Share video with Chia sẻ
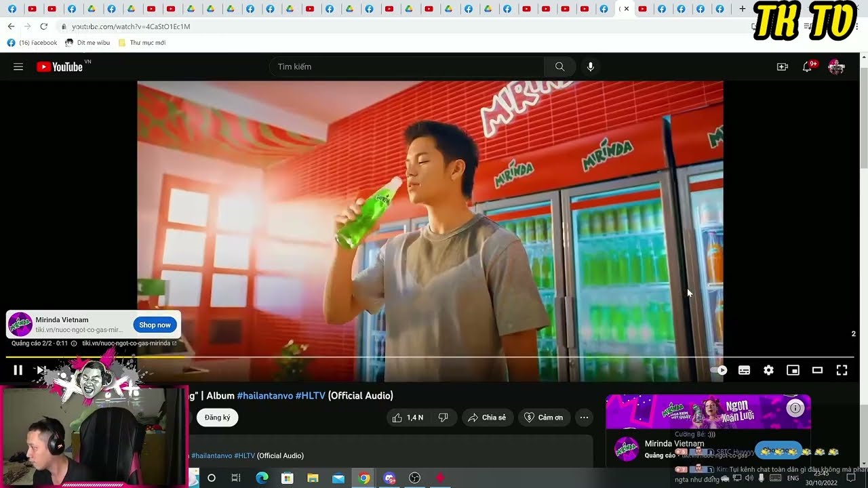 point(487,418)
